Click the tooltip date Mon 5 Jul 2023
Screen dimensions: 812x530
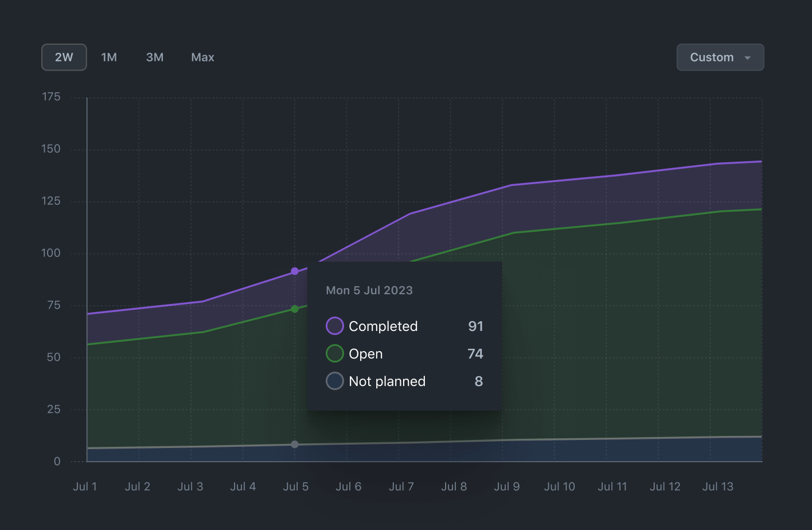click(x=369, y=290)
